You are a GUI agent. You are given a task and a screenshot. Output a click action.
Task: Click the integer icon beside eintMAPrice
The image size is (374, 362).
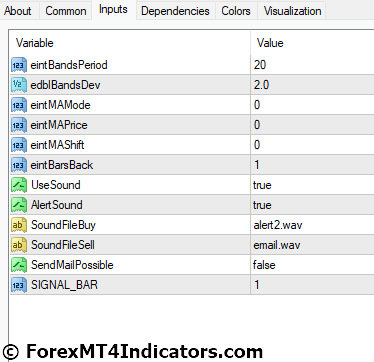19,125
